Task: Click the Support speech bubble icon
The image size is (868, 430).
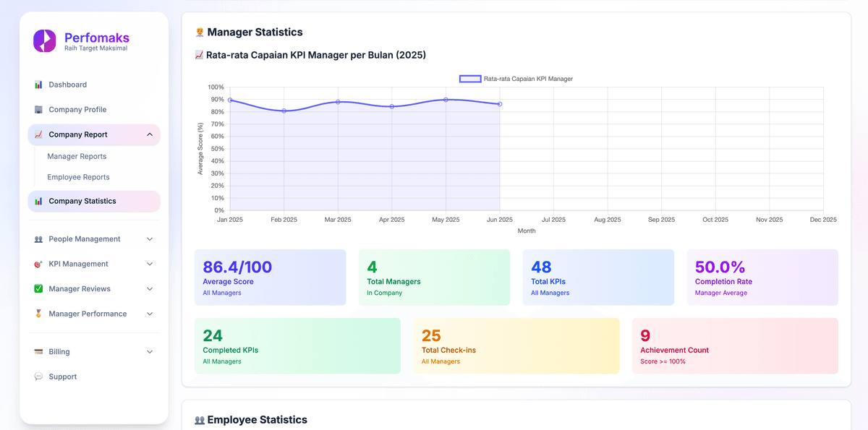Action: (38, 377)
